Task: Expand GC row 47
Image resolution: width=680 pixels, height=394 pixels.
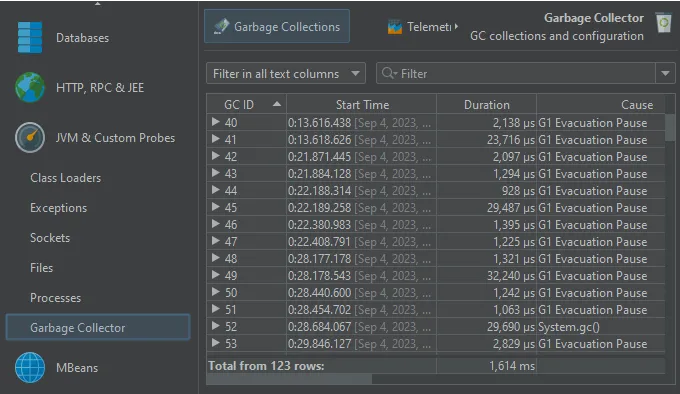Action: (216, 241)
